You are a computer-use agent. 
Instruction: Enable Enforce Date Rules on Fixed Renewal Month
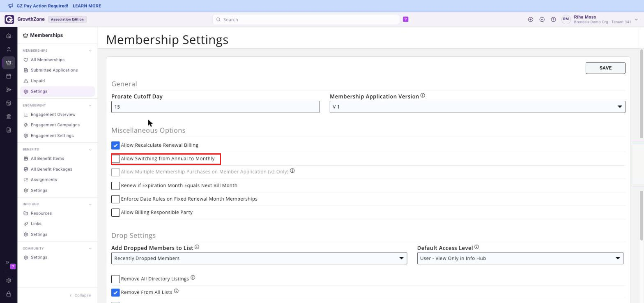(x=115, y=199)
